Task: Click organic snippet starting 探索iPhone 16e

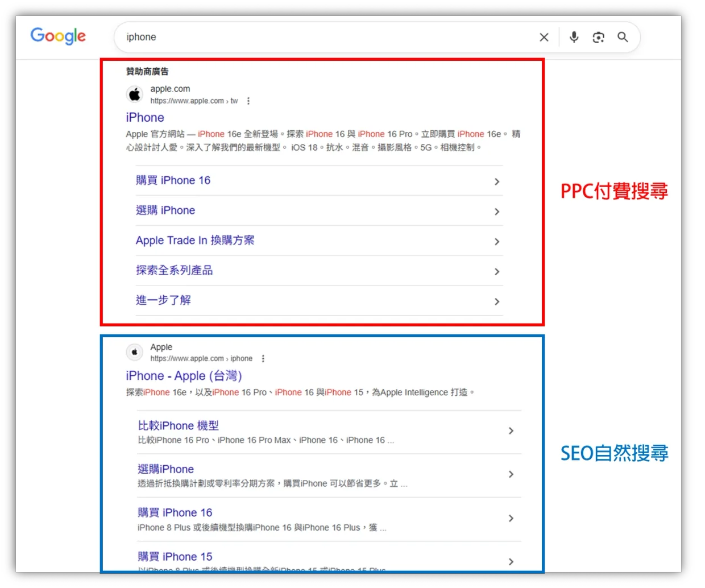Action: tap(300, 392)
